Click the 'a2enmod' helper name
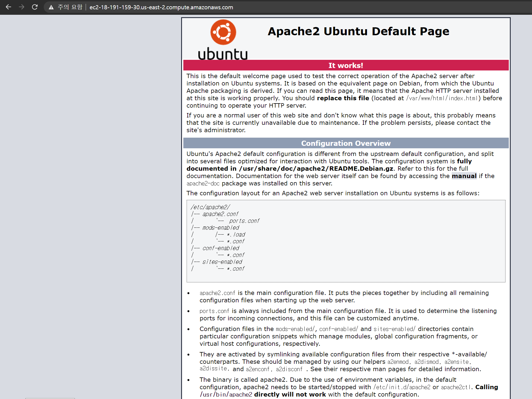This screenshot has width=532, height=399. pos(398,362)
